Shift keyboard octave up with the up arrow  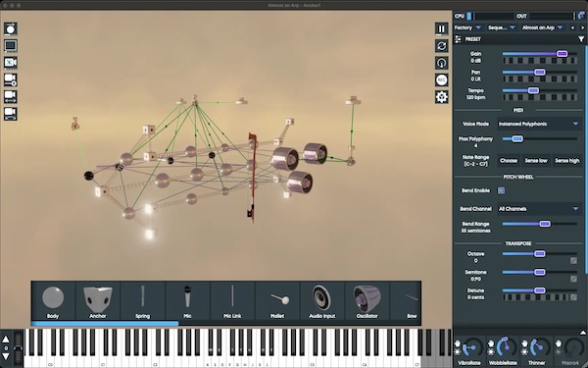(6, 340)
